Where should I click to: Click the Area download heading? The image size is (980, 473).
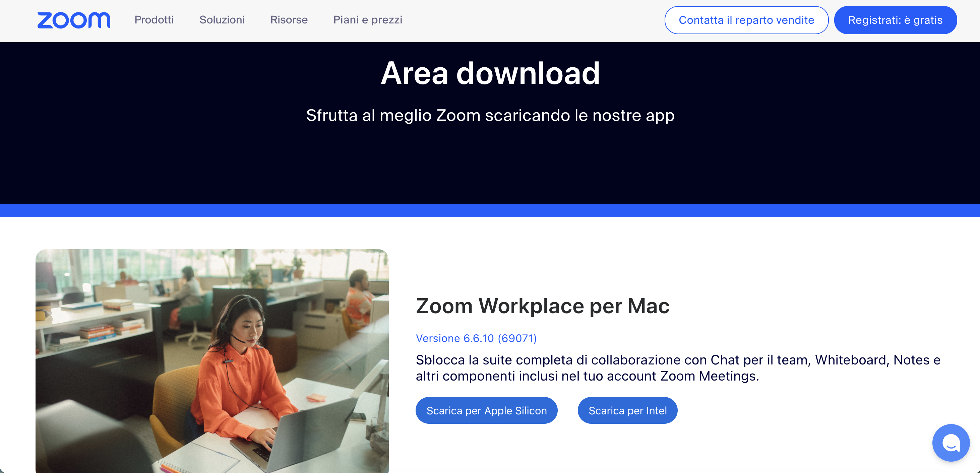coord(490,73)
